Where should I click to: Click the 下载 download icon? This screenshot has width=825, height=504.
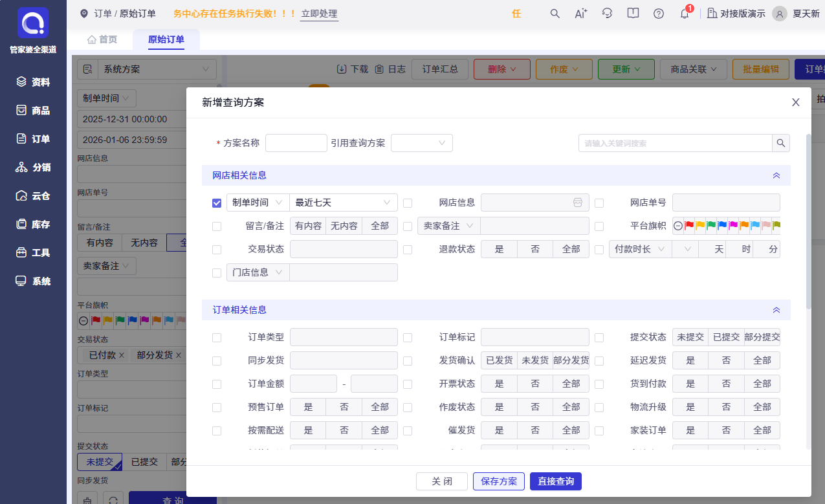click(x=342, y=69)
